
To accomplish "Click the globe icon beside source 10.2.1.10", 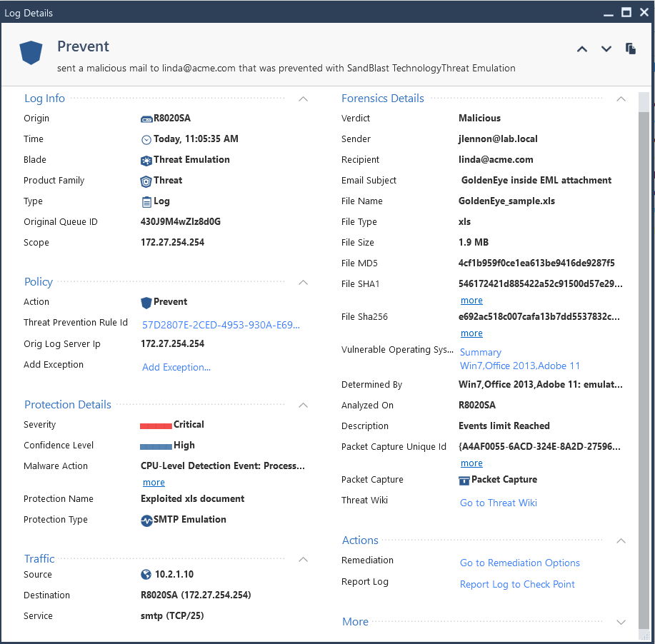I will (146, 575).
